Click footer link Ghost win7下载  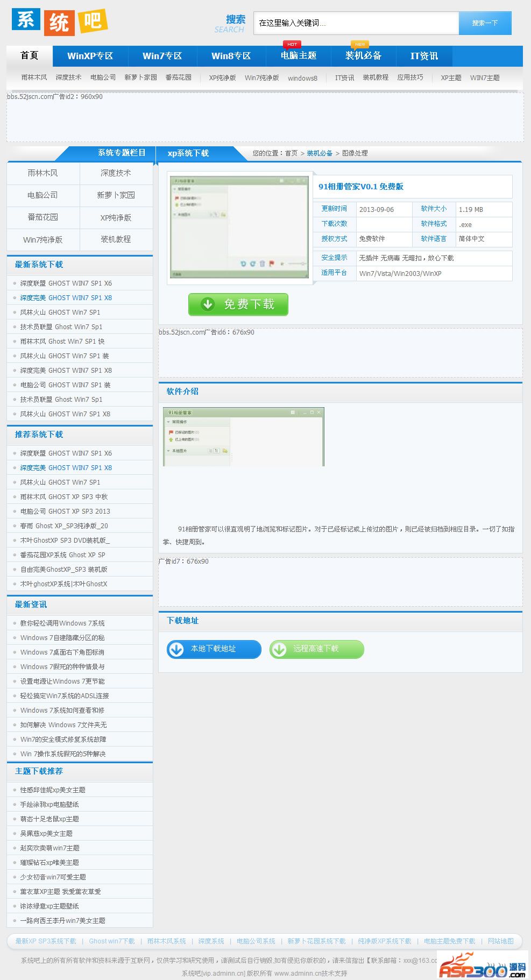click(112, 941)
